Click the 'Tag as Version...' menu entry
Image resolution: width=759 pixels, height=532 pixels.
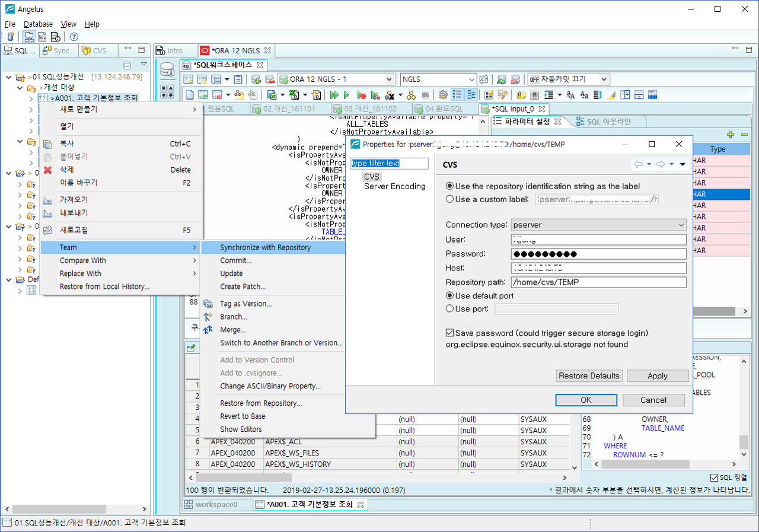tap(246, 304)
